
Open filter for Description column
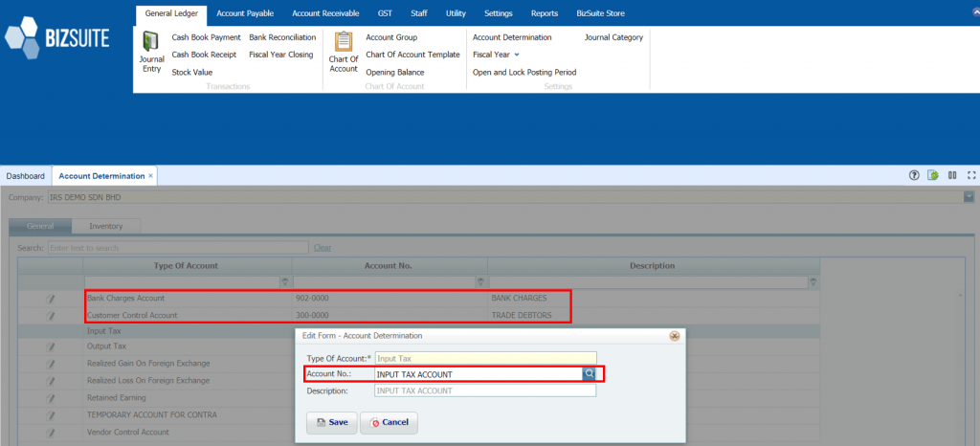point(813,282)
